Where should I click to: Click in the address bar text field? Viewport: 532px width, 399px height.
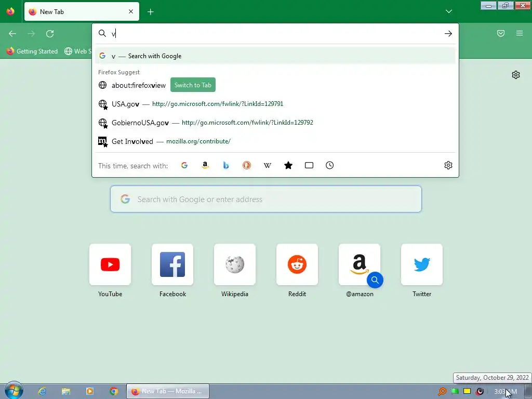point(275,33)
